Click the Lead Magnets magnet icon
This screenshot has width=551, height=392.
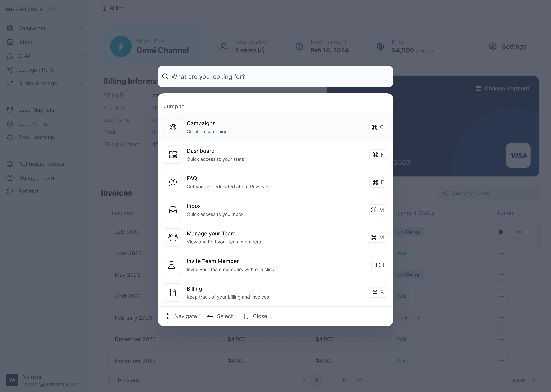(10, 110)
